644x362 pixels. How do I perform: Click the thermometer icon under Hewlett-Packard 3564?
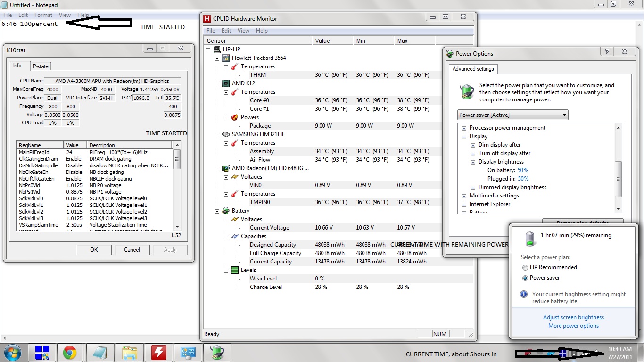coord(234,66)
